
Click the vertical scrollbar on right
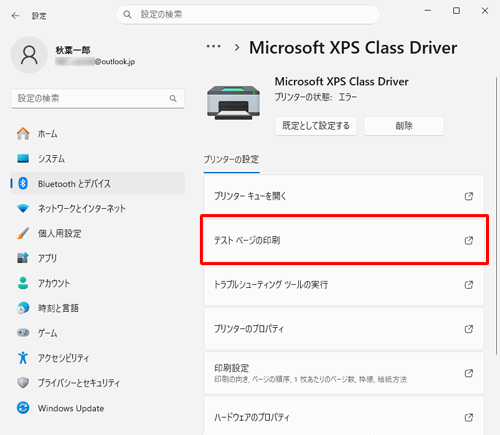[x=496, y=216]
